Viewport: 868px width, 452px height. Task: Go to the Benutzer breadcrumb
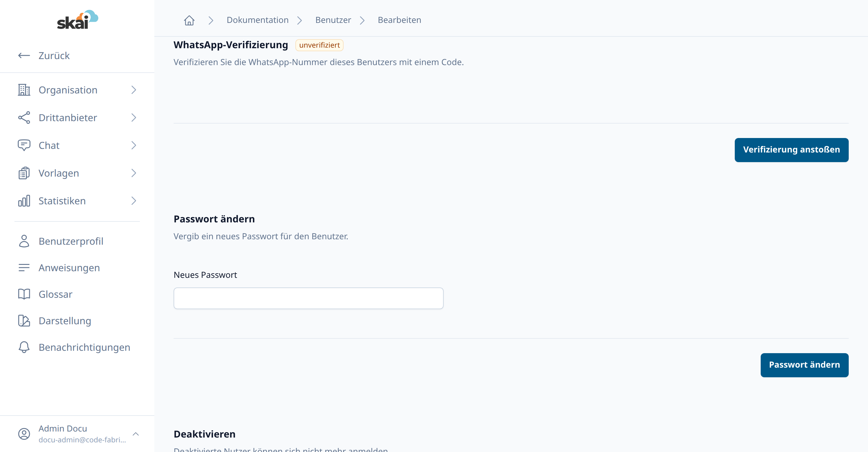(333, 20)
